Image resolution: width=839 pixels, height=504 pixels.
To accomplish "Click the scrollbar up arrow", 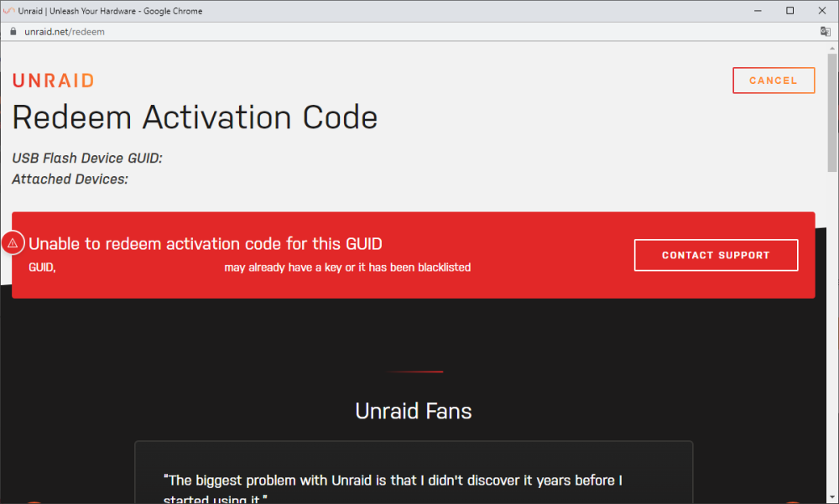I will (832, 48).
